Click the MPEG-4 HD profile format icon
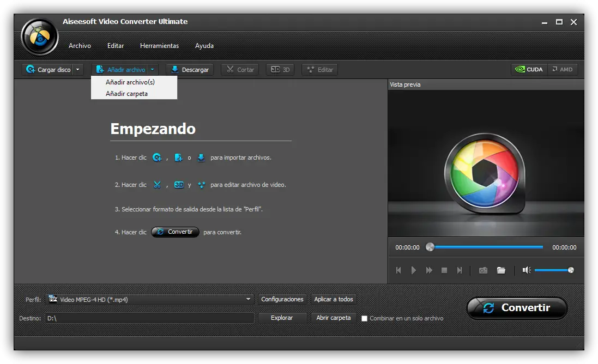 click(53, 299)
